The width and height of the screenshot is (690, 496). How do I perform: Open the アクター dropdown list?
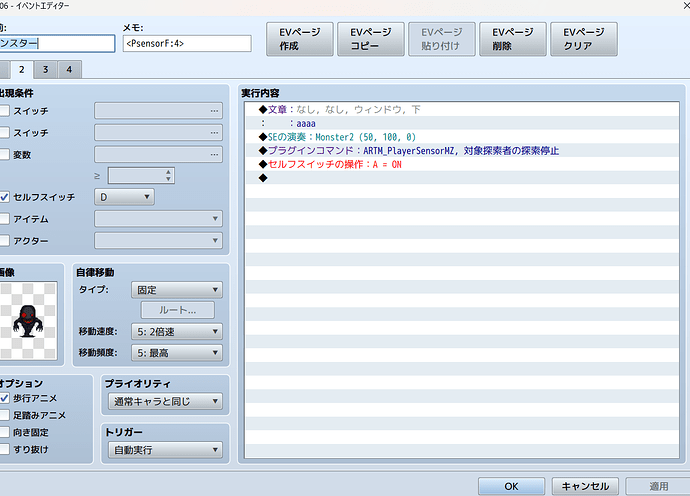158,240
